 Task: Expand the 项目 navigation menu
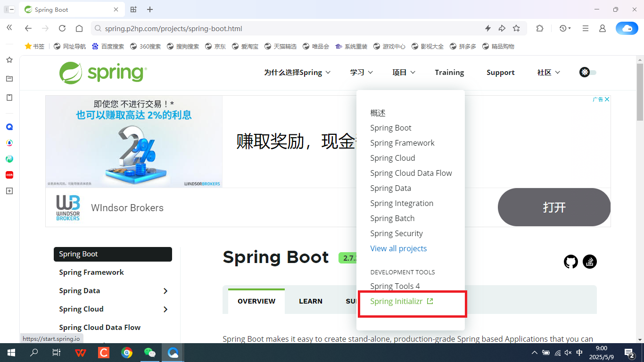click(x=404, y=72)
